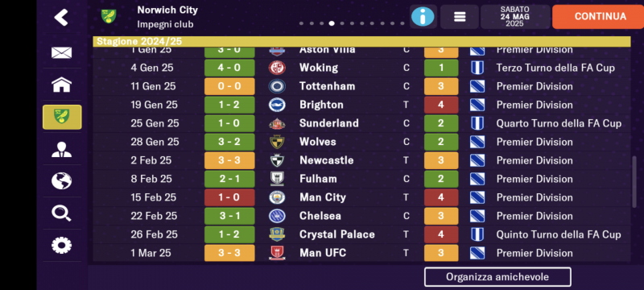Open the mail inbox icon
Viewport: 644px width, 290px height.
click(x=62, y=52)
